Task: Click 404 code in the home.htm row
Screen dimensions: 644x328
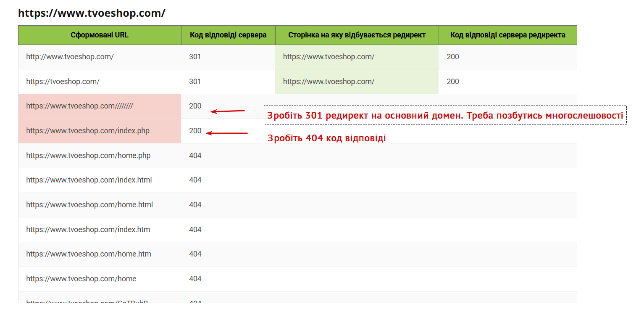Action: [x=195, y=254]
